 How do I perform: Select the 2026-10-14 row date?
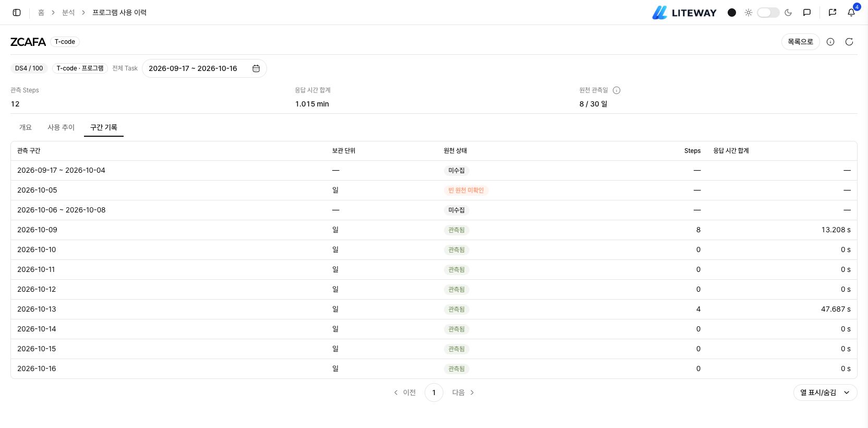[x=37, y=329]
